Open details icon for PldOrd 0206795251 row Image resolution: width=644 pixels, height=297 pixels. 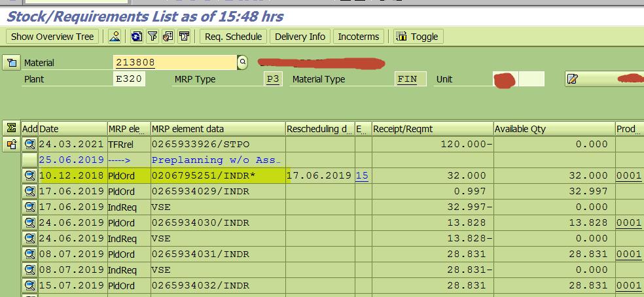(29, 176)
